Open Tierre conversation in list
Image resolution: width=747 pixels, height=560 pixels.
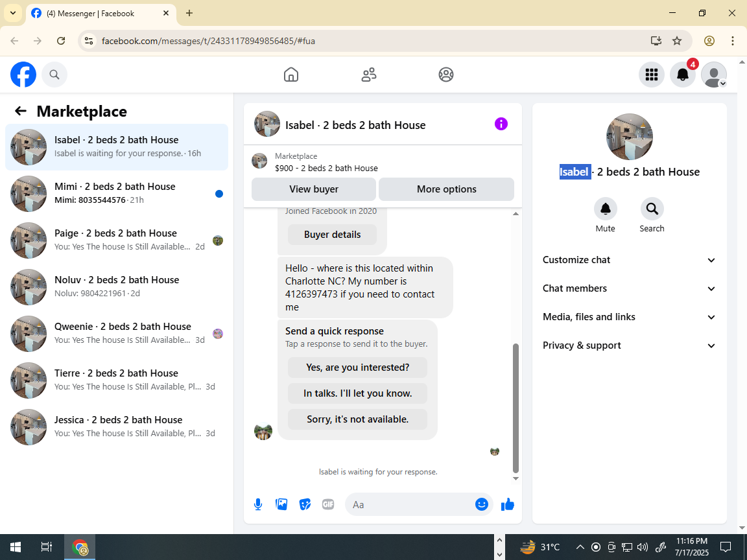pos(117,380)
